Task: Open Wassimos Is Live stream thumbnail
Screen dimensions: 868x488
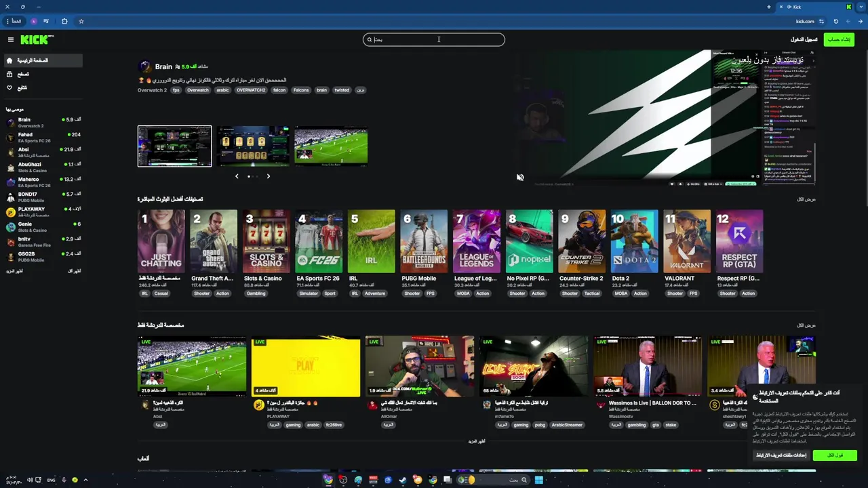Action: [x=648, y=367]
